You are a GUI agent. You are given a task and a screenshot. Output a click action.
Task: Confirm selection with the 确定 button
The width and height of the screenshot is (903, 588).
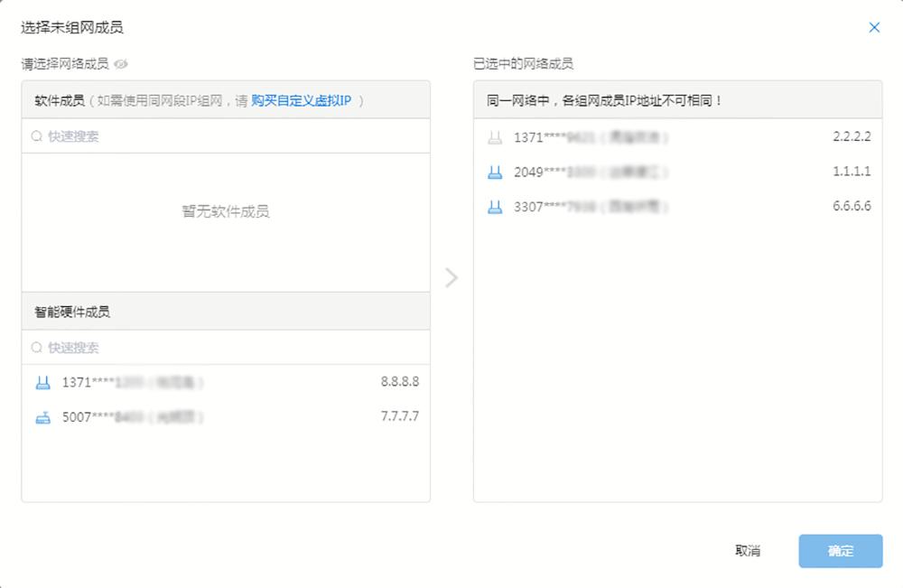840,550
